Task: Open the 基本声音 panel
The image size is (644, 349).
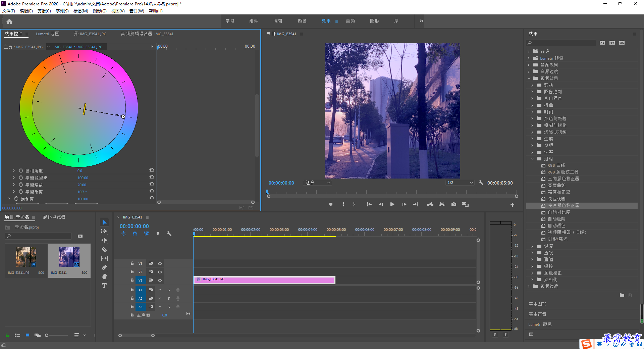Action: coord(537,314)
